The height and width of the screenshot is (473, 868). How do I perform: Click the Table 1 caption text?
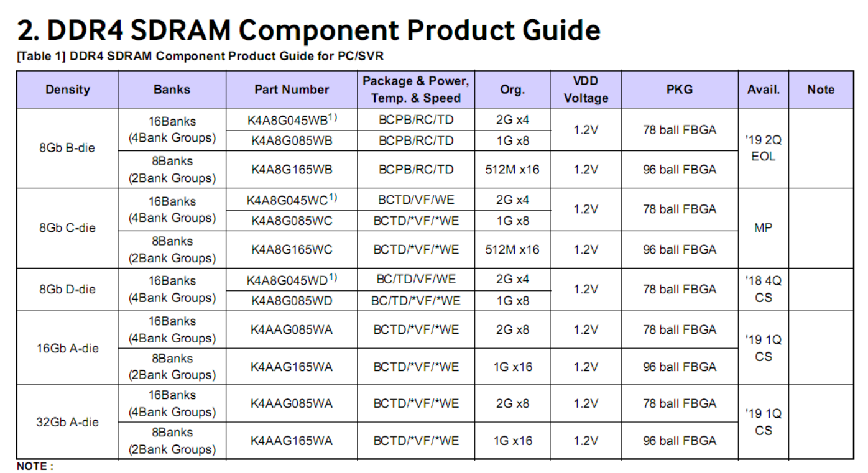200,57
